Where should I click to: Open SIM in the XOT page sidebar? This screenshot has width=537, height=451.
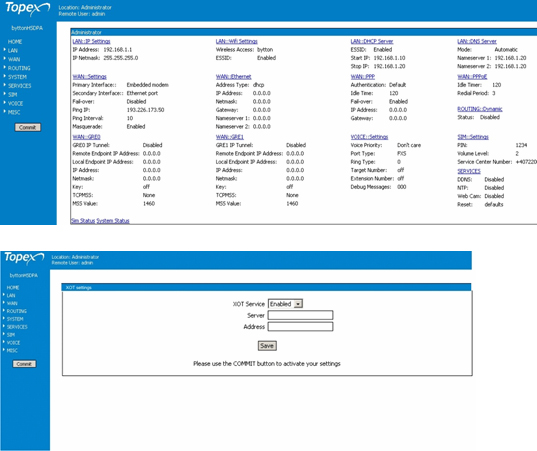pyautogui.click(x=11, y=335)
